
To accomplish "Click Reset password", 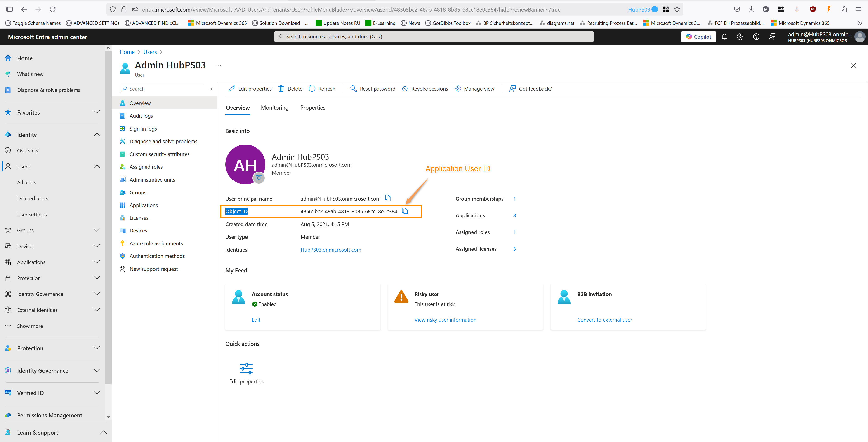I will pyautogui.click(x=373, y=89).
